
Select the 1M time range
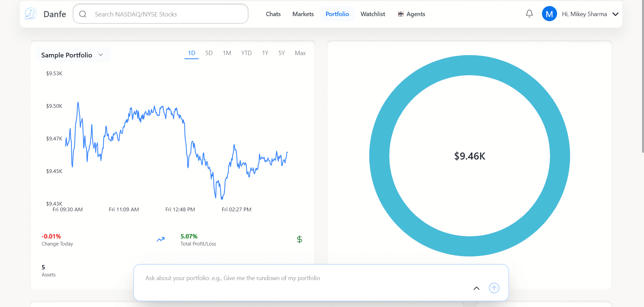point(227,53)
